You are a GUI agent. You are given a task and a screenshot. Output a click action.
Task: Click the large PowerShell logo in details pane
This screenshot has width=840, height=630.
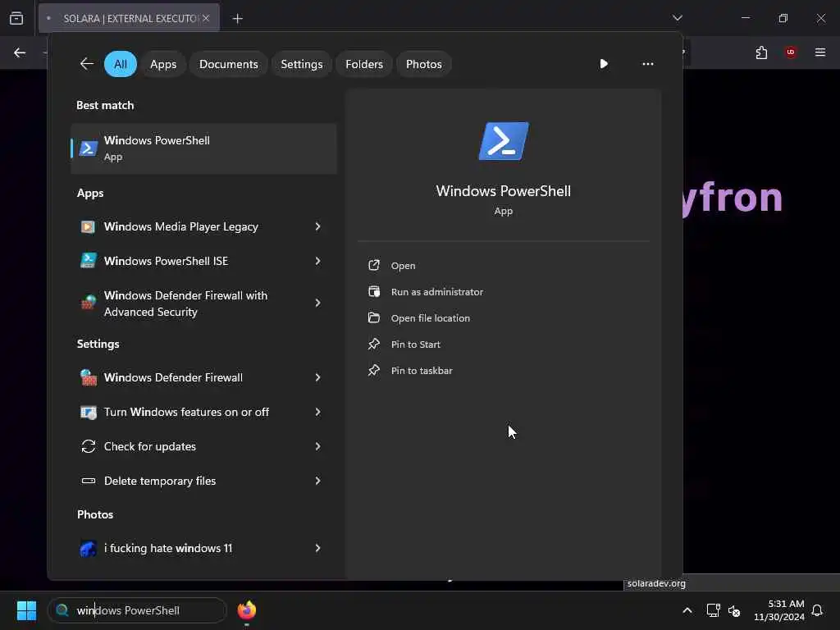click(504, 141)
